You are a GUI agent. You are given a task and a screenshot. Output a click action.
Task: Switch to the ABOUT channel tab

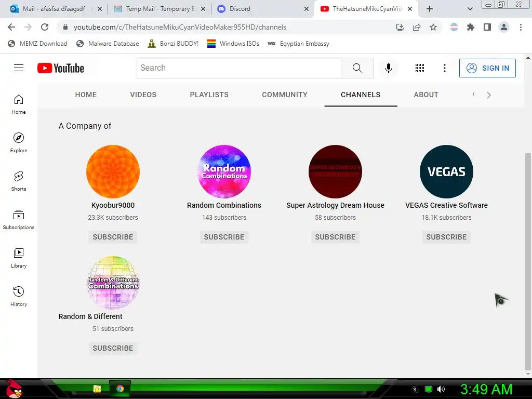pos(426,95)
